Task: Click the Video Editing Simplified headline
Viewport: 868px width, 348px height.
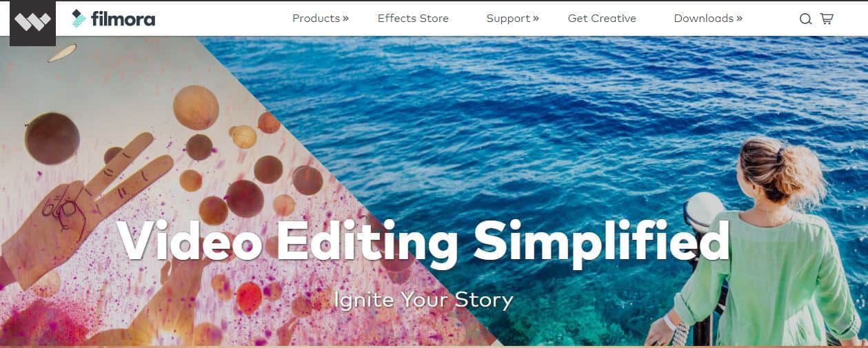Action: 423,242
